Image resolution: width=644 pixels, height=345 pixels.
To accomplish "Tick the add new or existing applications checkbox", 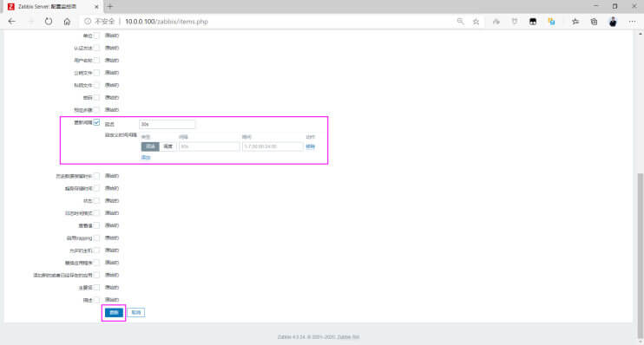I will tap(96, 276).
